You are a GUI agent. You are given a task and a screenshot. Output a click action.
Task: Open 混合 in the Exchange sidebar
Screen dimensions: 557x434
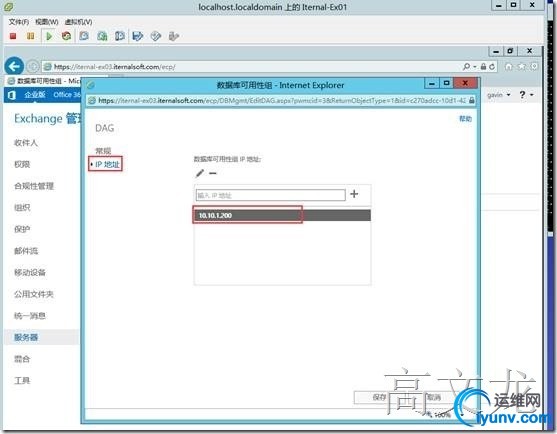(x=22, y=359)
